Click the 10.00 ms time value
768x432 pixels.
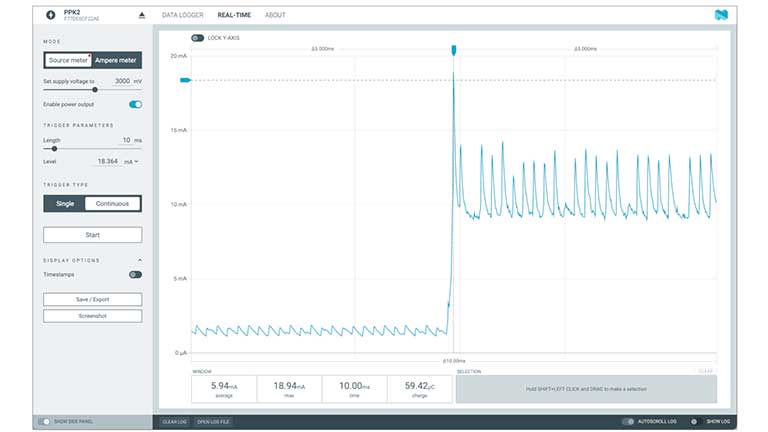(354, 389)
